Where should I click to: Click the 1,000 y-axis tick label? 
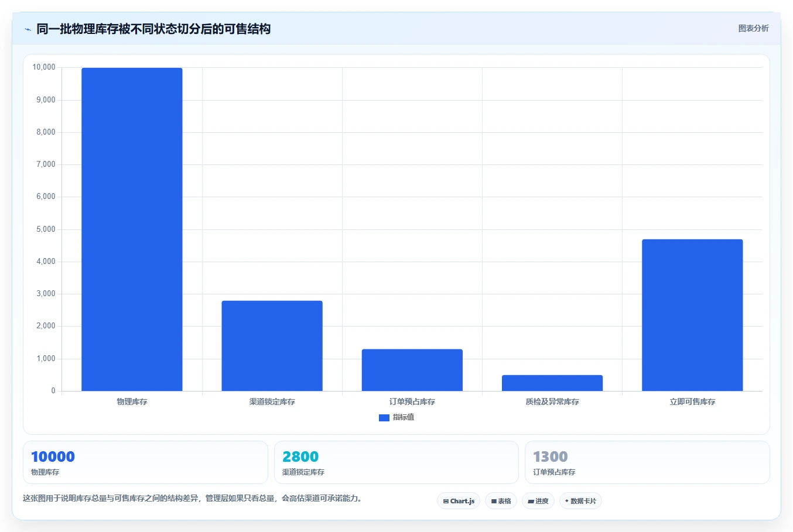pos(46,359)
